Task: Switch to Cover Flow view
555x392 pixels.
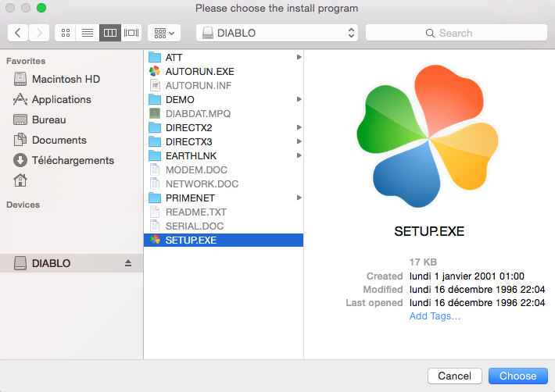Action: [131, 33]
